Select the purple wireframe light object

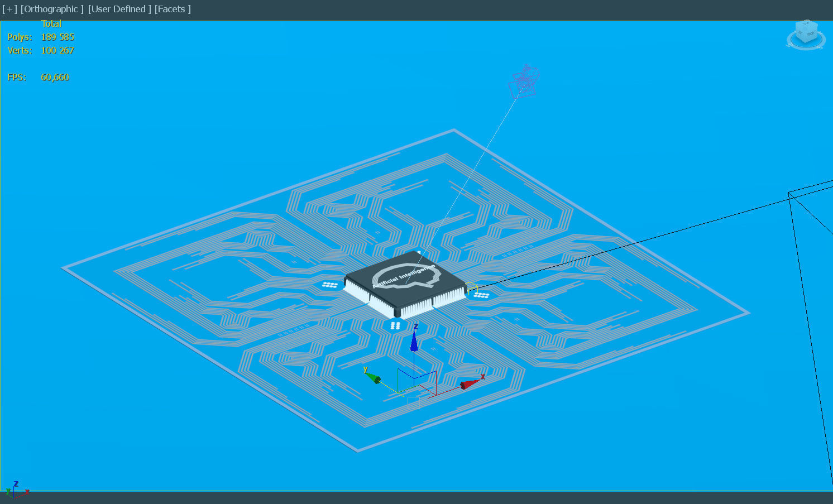(x=524, y=81)
